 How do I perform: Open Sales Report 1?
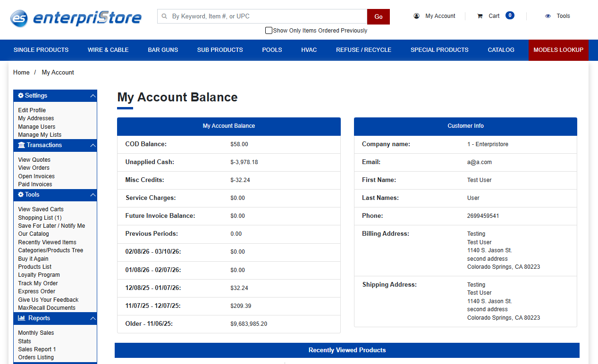[37, 349]
